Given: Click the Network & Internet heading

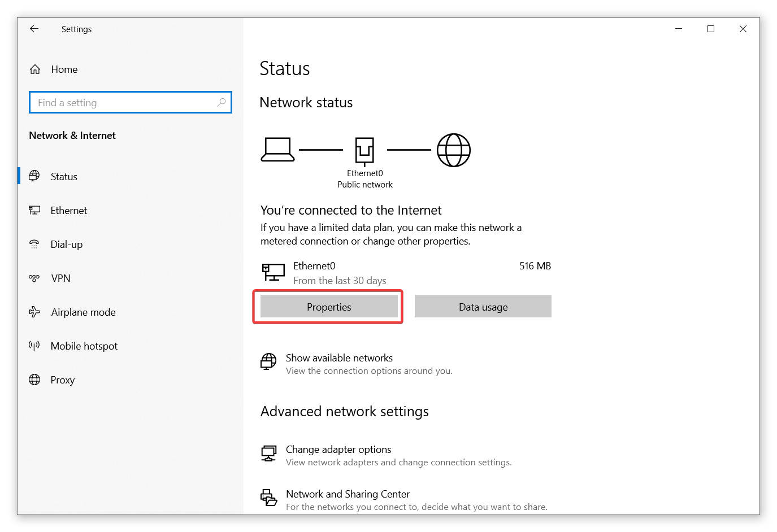Looking at the screenshot, I should coord(72,136).
